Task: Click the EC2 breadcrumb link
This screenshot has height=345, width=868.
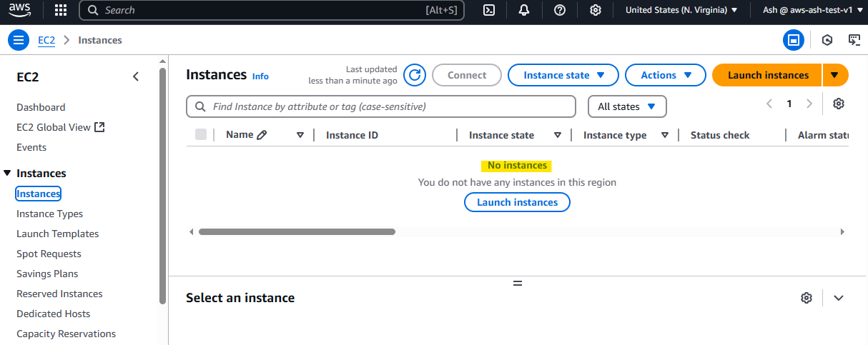Action: (46, 40)
